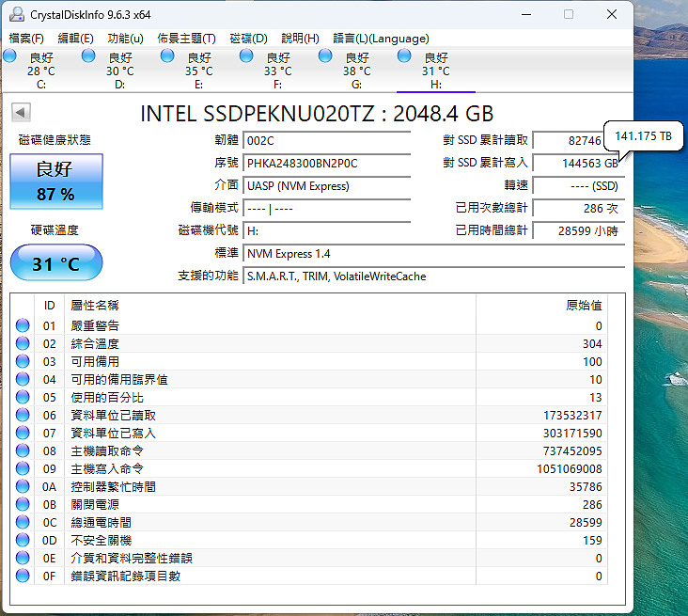Click status orb for drive H:

pos(404,55)
